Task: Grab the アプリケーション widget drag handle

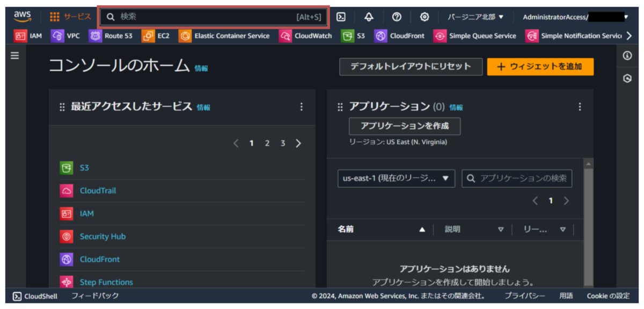Action: [340, 107]
